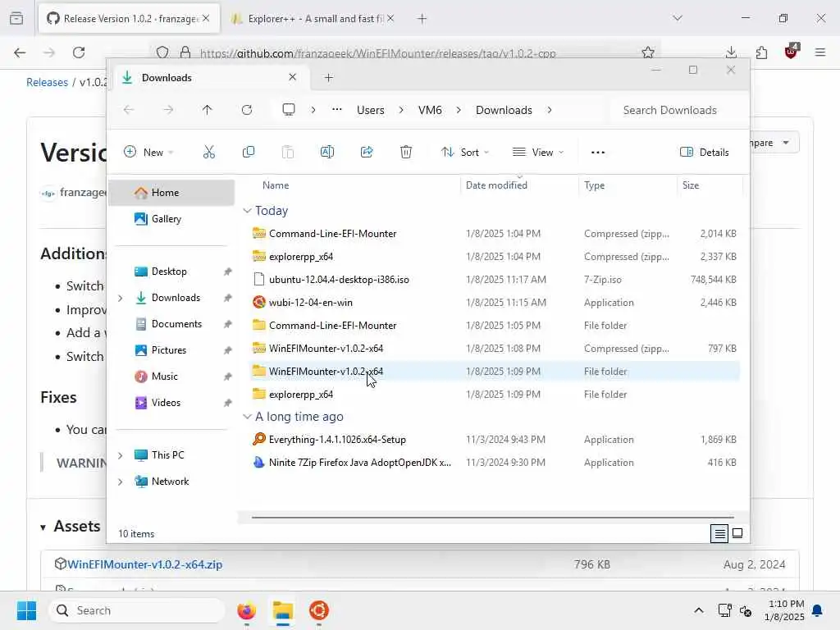This screenshot has width=840, height=630.
Task: Click the Paste clipboard icon
Action: coord(288,152)
